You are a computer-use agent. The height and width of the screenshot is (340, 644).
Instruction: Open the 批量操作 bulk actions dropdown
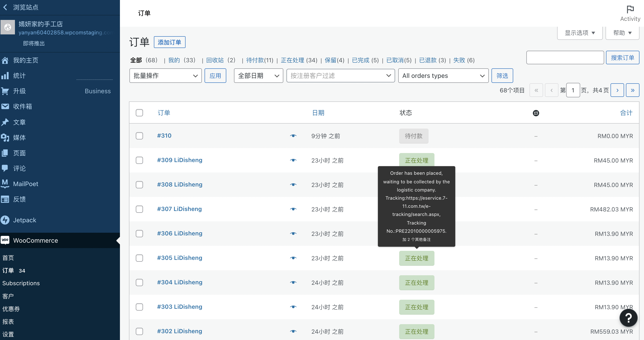click(165, 76)
